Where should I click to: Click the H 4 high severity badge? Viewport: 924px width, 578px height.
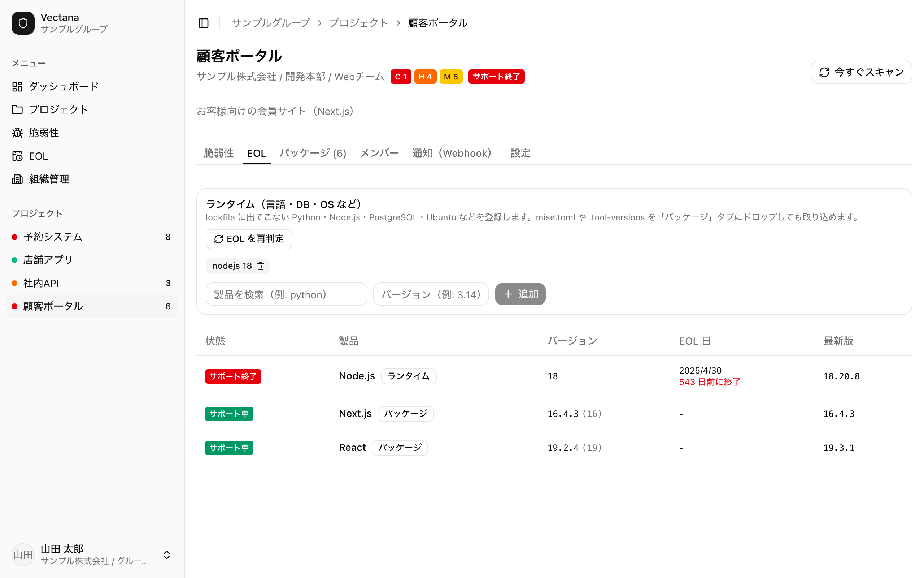tap(425, 77)
